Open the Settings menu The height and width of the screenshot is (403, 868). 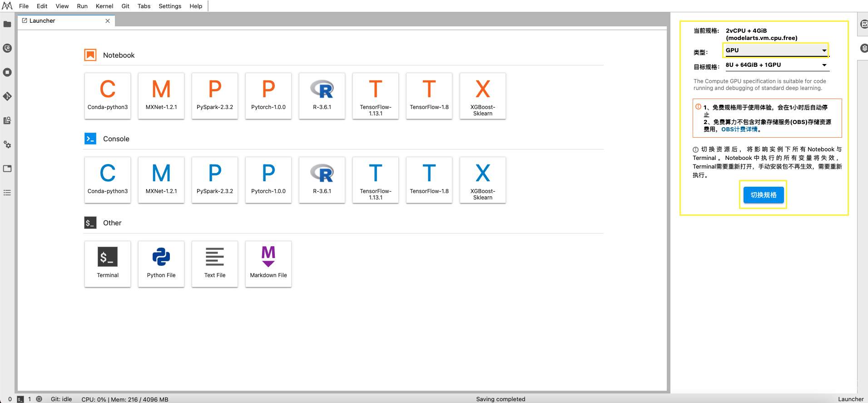pyautogui.click(x=170, y=6)
